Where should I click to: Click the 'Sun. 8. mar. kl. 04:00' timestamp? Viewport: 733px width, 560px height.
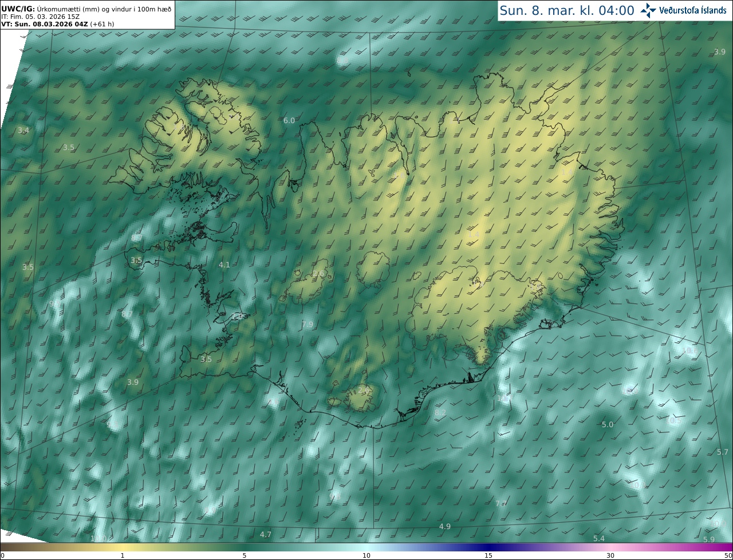click(x=567, y=10)
